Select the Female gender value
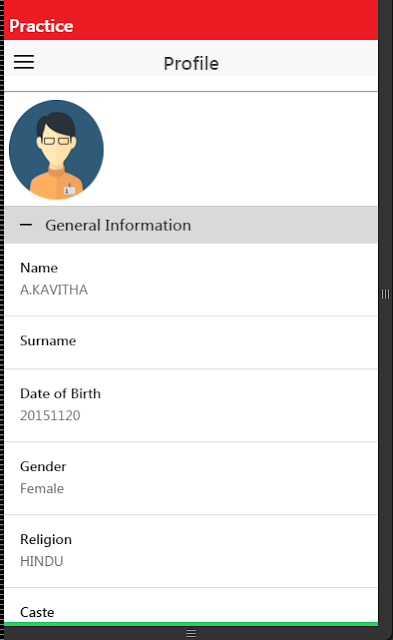 click(42, 489)
